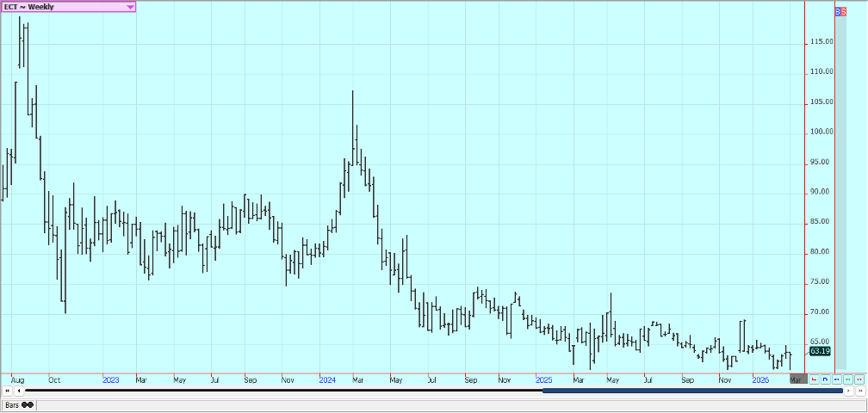The height and width of the screenshot is (413, 868).
Task: Click the blue B buy button
Action: point(838,12)
